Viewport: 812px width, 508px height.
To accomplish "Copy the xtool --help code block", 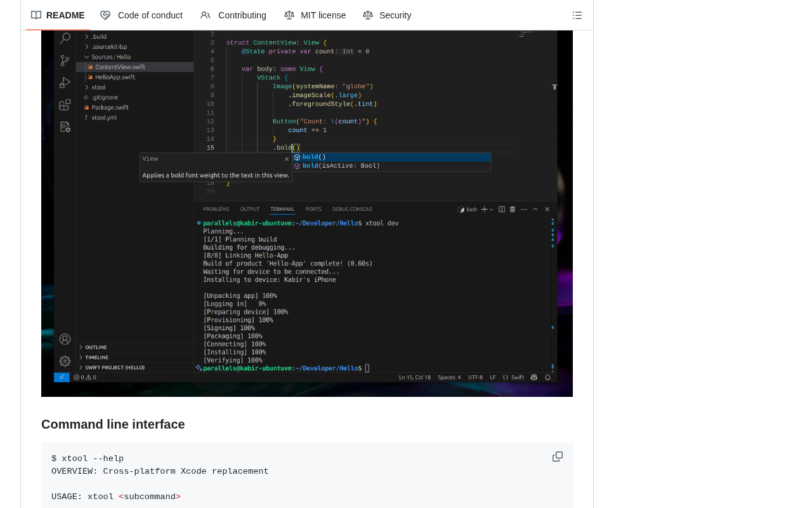I will 558,457.
